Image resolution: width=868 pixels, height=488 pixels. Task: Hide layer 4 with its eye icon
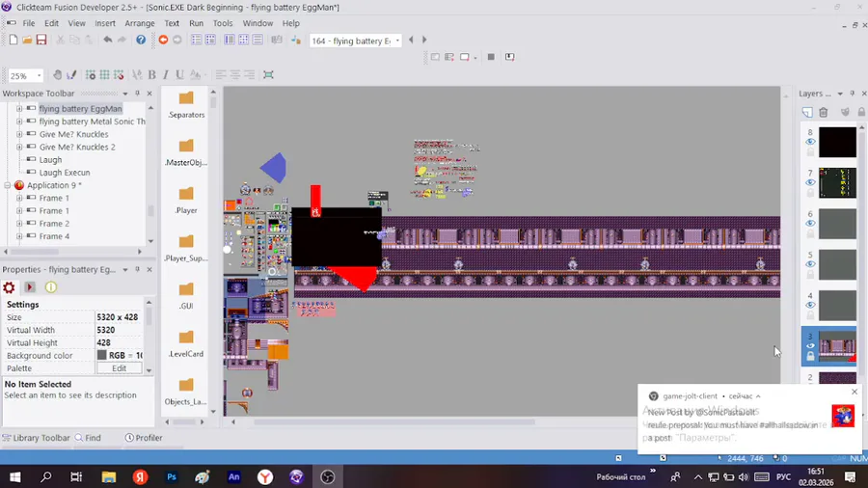coord(810,306)
